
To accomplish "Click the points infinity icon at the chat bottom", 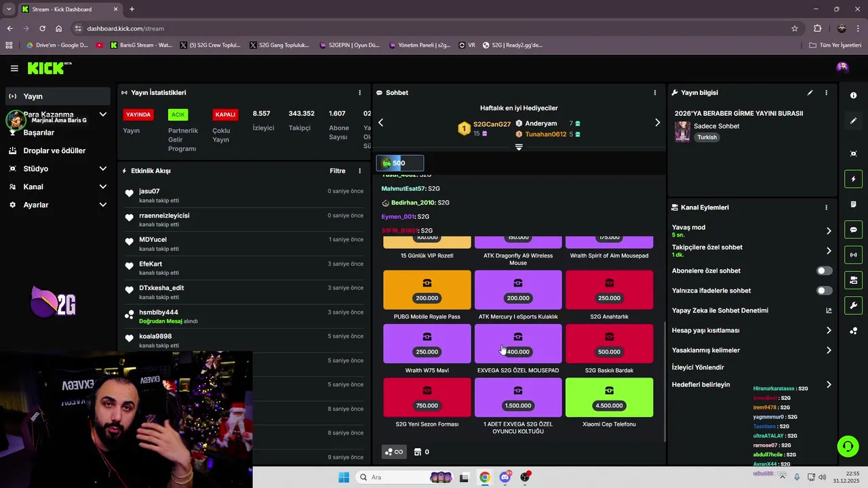I will [x=394, y=452].
